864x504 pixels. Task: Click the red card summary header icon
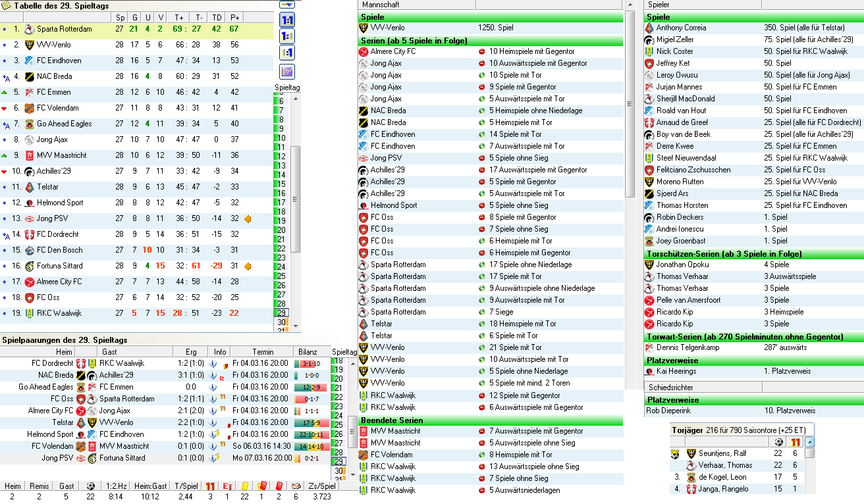[x=279, y=486]
